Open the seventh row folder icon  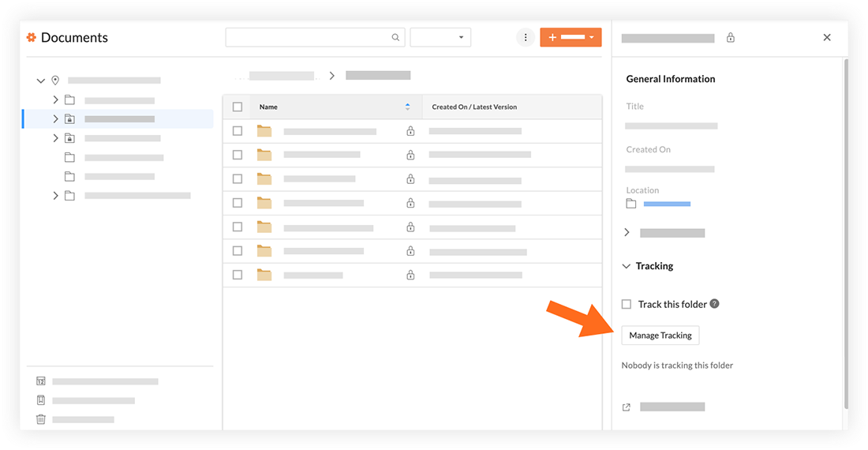click(x=264, y=275)
